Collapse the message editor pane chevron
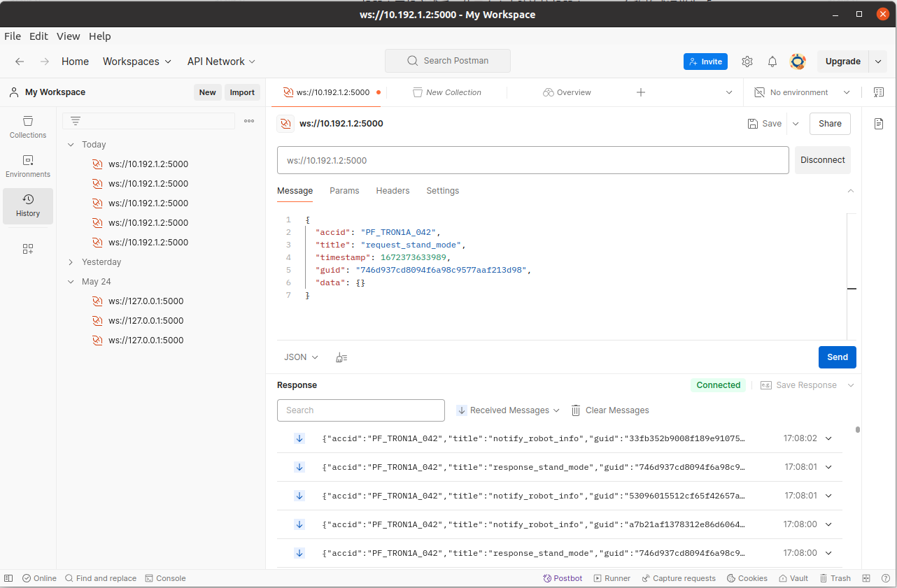 coord(851,191)
